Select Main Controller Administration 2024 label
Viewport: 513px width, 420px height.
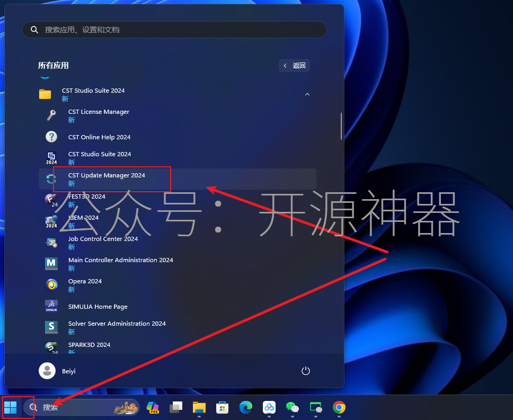(x=120, y=260)
